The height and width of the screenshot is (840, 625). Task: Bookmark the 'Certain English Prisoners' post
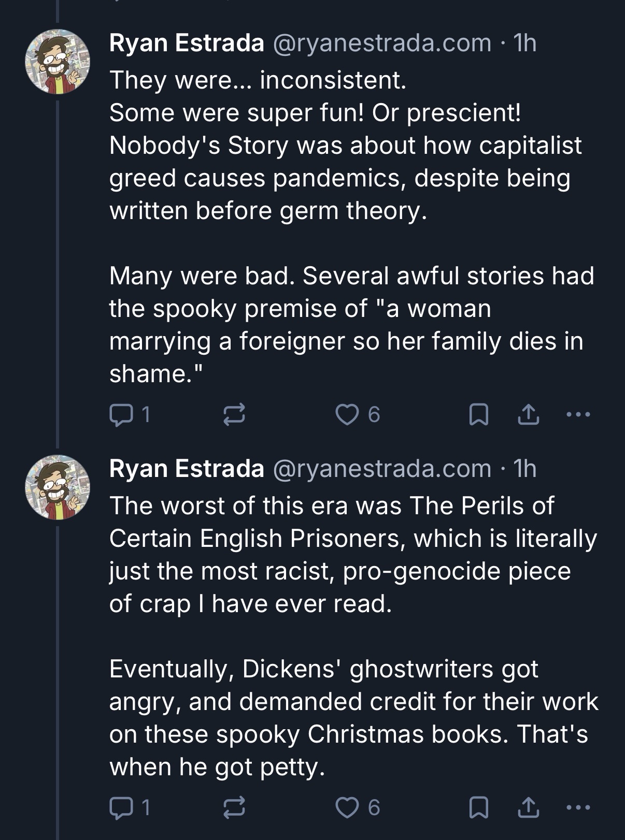point(478,807)
